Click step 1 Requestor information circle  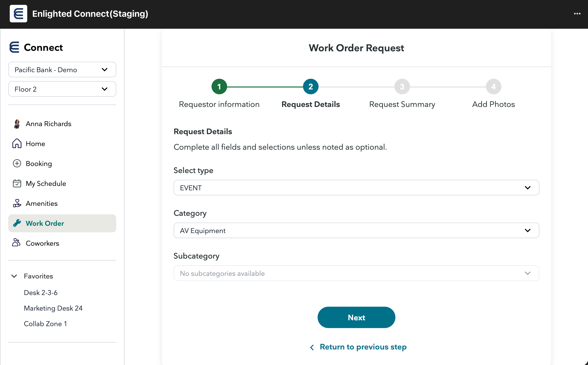(x=219, y=87)
